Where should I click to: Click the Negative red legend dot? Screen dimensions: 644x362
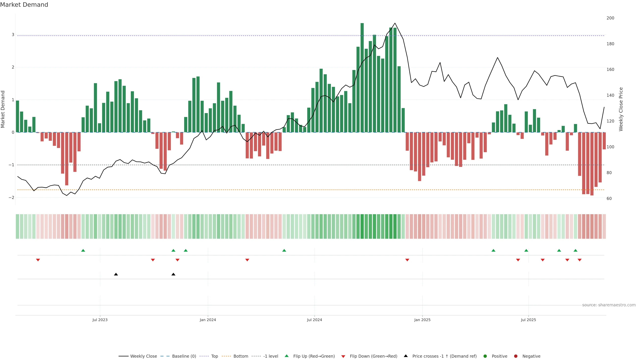(x=516, y=356)
